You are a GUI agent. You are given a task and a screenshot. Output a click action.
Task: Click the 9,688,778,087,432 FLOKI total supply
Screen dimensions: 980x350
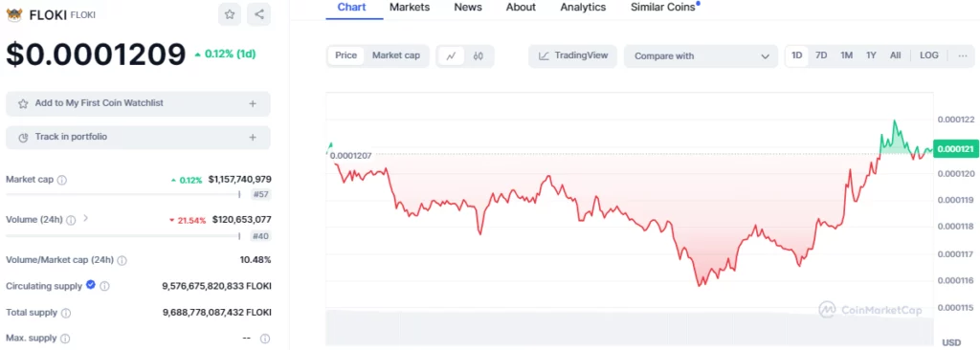pyautogui.click(x=217, y=312)
